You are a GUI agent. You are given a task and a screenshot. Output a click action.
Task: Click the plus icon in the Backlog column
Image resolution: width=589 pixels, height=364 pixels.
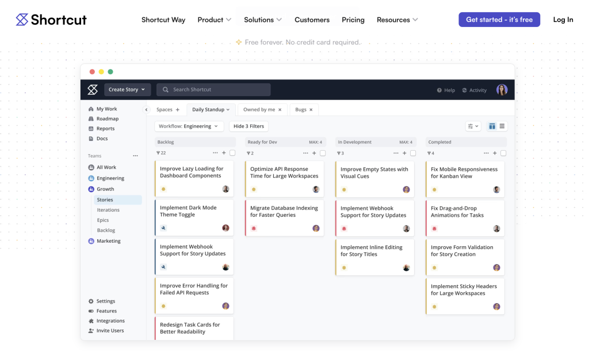[x=224, y=153]
